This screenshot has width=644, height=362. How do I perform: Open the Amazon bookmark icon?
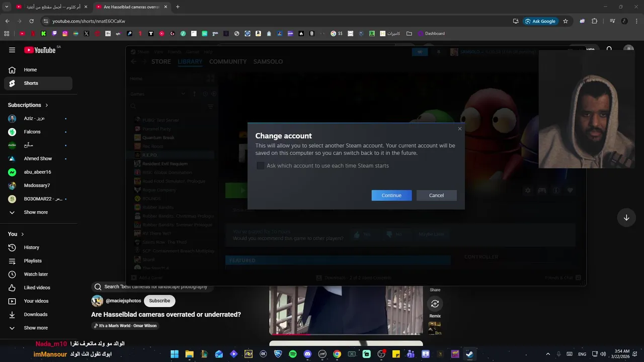click(x=258, y=34)
